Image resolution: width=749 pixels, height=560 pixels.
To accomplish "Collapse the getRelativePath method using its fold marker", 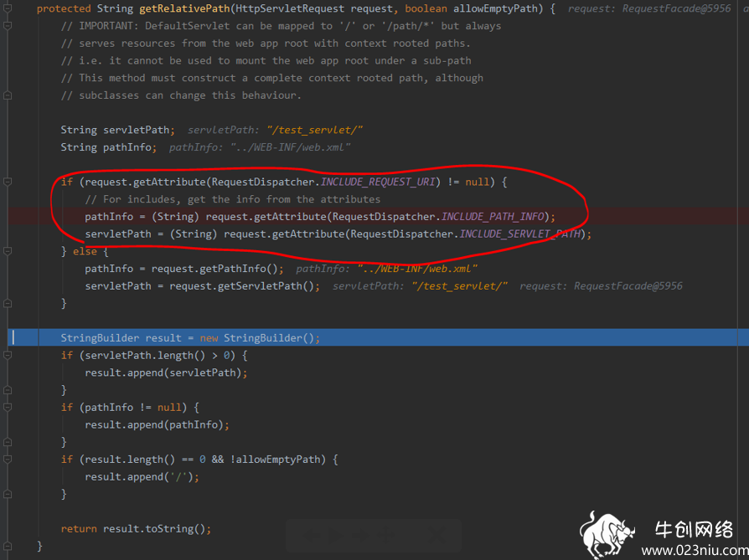I will pyautogui.click(x=8, y=8).
